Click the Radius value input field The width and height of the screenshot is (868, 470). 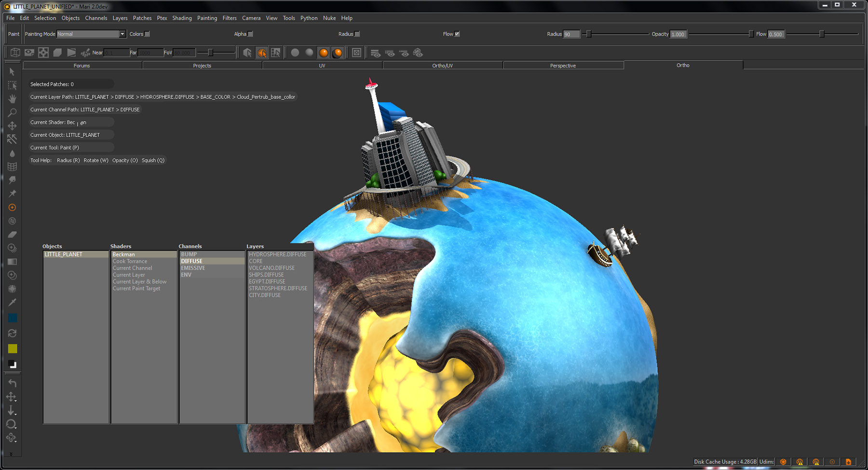point(571,34)
